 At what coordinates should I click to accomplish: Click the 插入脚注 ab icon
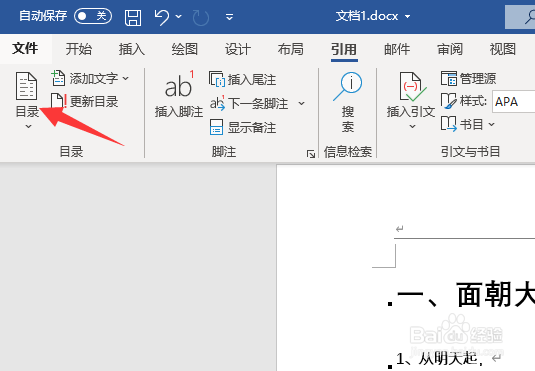pos(179,85)
